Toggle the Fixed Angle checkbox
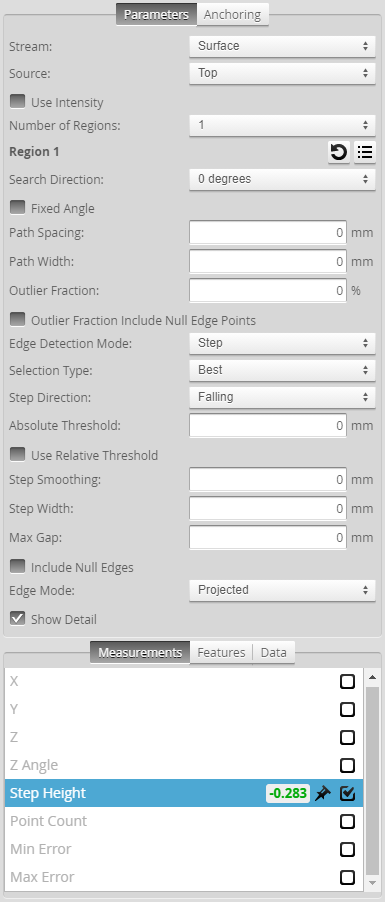Viewport: 385px width, 902px height. pyautogui.click(x=18, y=208)
